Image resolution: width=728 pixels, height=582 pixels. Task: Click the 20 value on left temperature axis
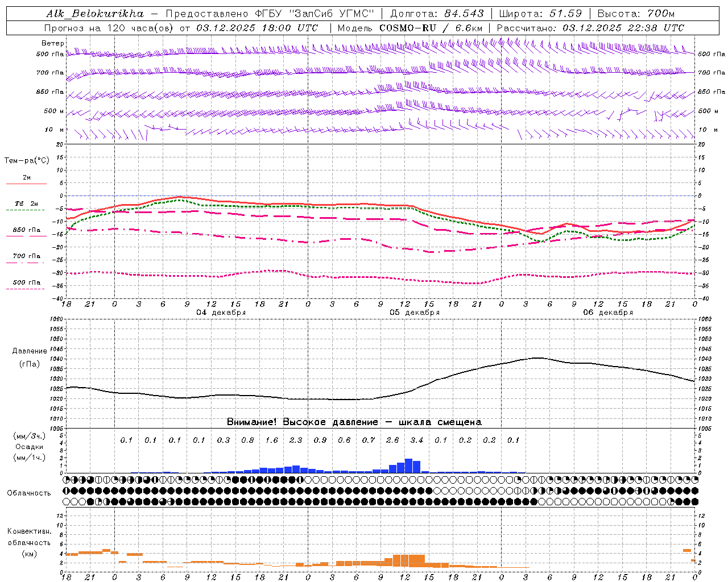[x=61, y=144]
